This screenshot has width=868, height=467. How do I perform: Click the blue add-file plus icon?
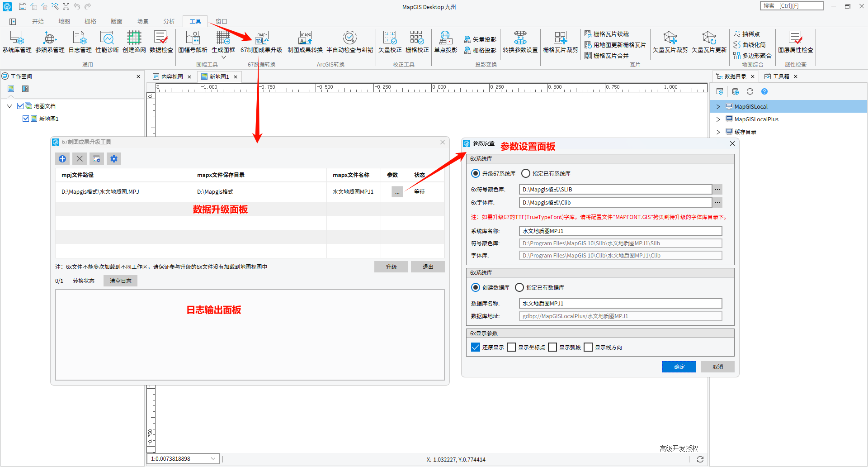click(x=62, y=159)
